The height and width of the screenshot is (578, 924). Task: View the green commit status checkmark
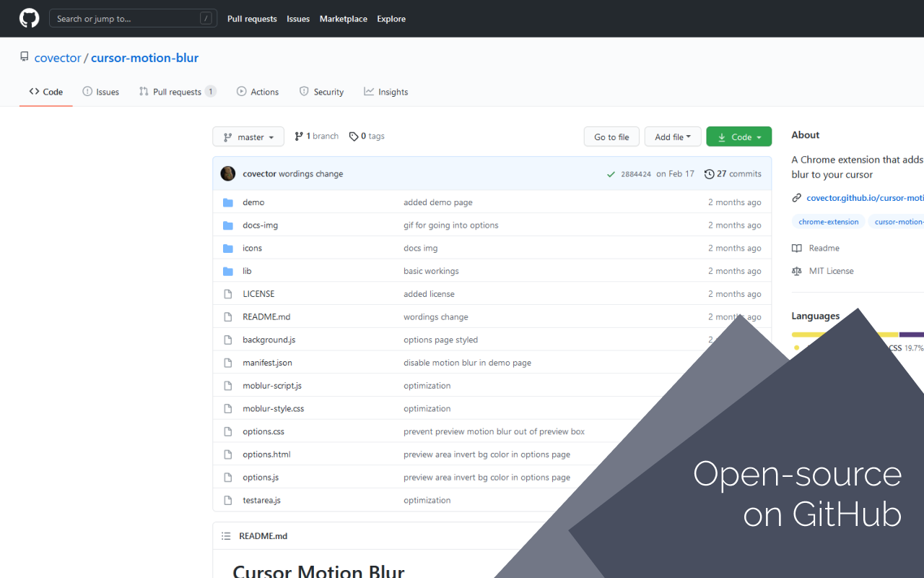click(x=611, y=174)
